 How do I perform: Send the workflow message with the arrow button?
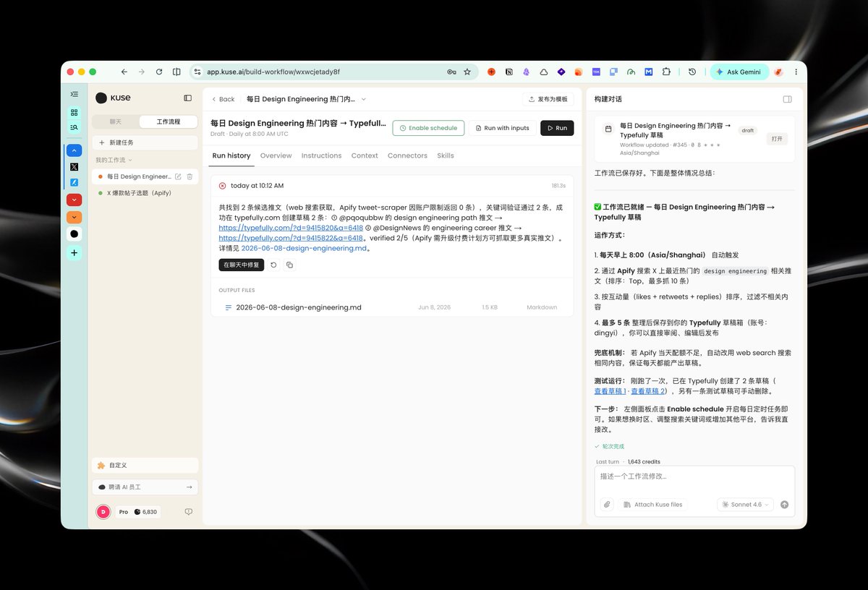point(784,505)
